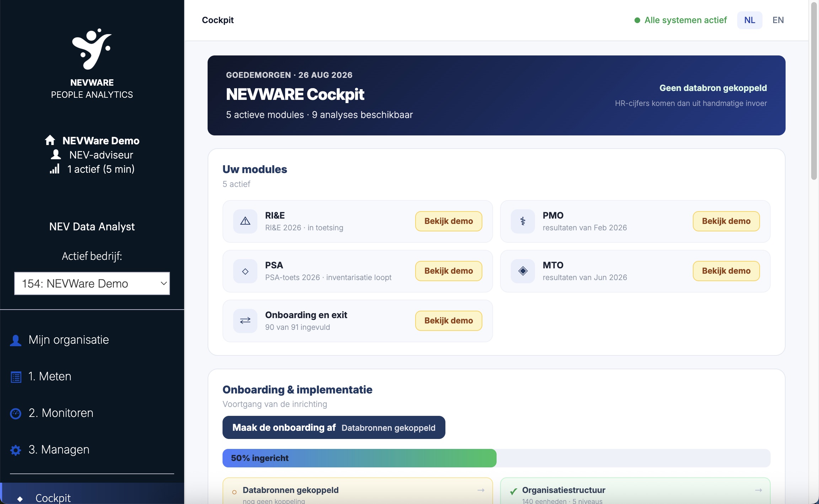819x504 pixels.
Task: Click '90 van 91 ingevuld' text
Action: [298, 327]
